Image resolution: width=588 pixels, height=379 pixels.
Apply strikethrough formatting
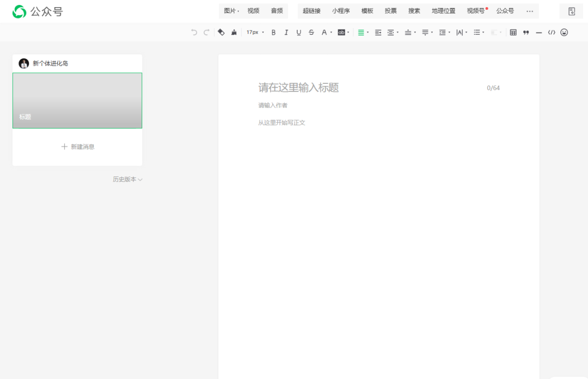(x=311, y=33)
